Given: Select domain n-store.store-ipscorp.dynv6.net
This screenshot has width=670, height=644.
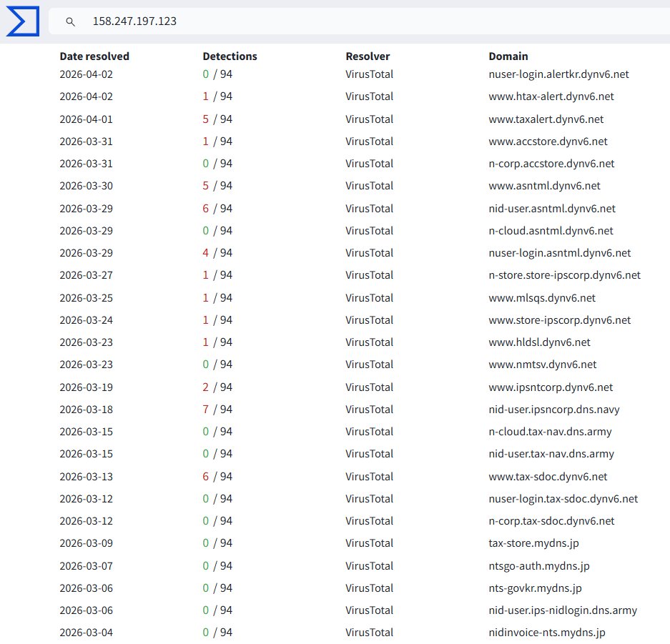Looking at the screenshot, I should coord(564,275).
